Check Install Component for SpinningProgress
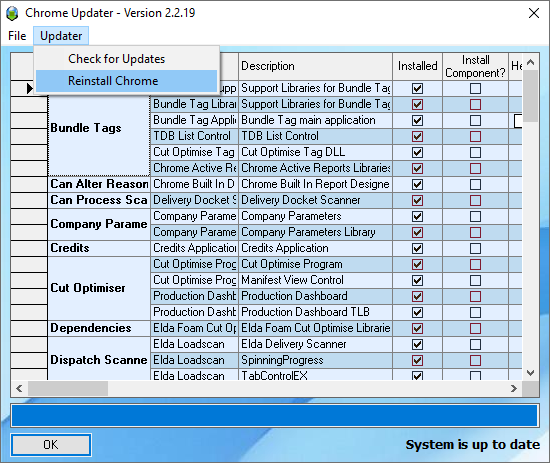 coord(475,360)
